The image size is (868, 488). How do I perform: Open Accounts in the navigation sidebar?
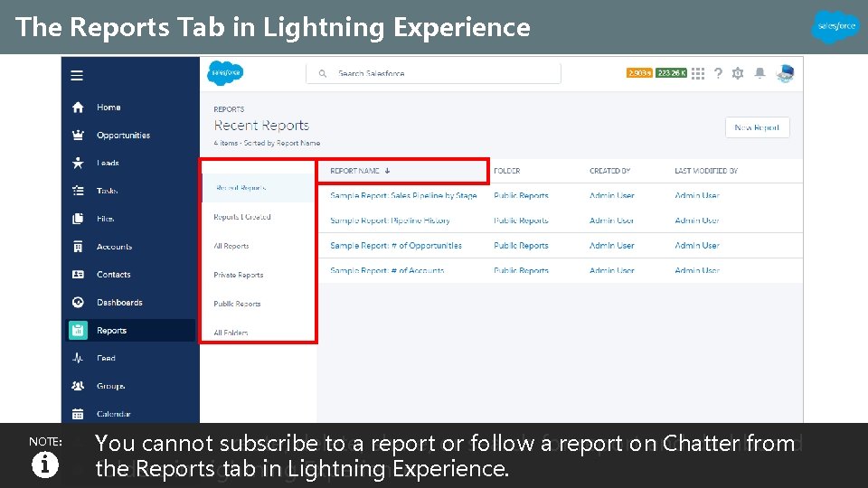pyautogui.click(x=115, y=247)
